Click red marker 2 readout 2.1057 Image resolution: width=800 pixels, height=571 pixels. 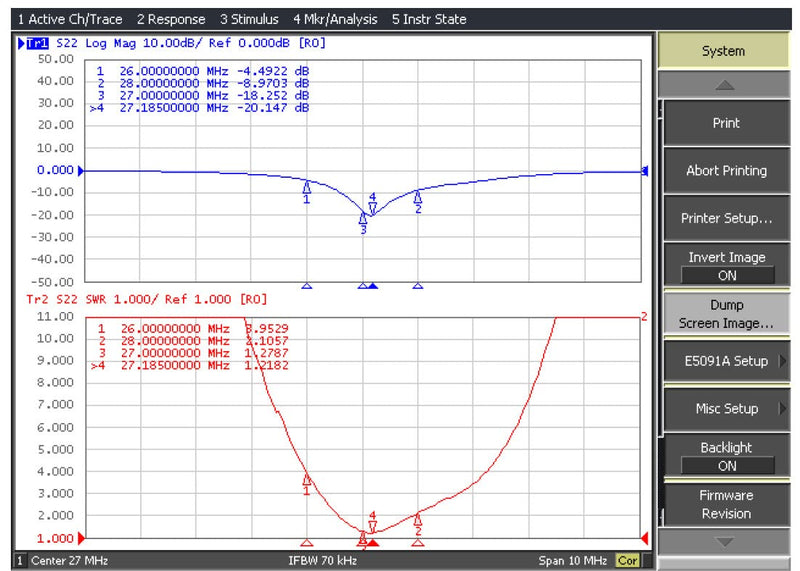[x=193, y=341]
